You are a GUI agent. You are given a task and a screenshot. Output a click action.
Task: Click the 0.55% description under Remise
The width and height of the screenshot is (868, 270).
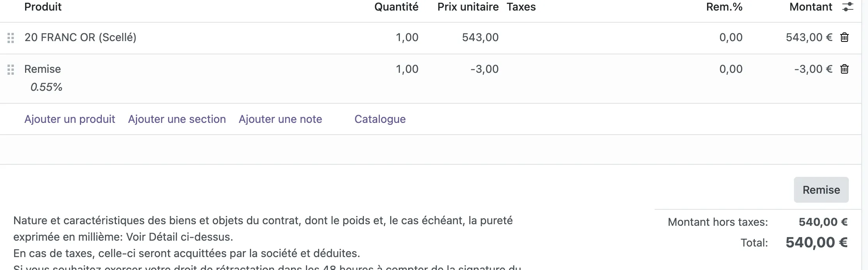point(46,87)
